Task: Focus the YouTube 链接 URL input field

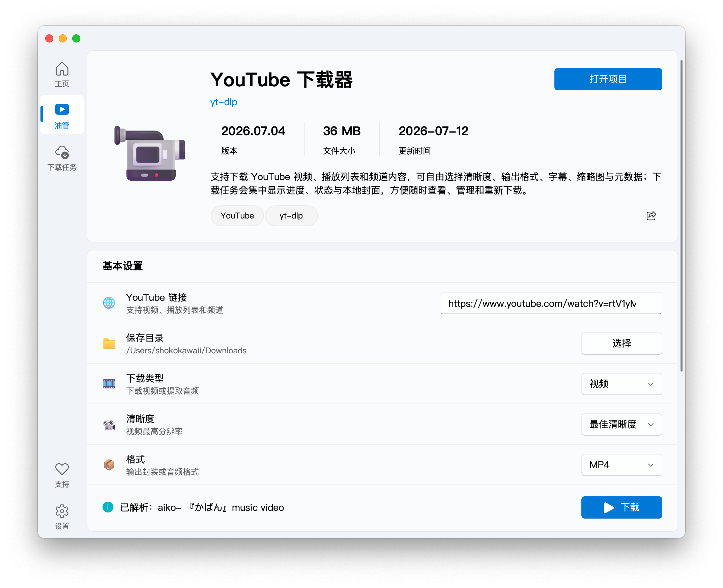Action: tap(551, 303)
